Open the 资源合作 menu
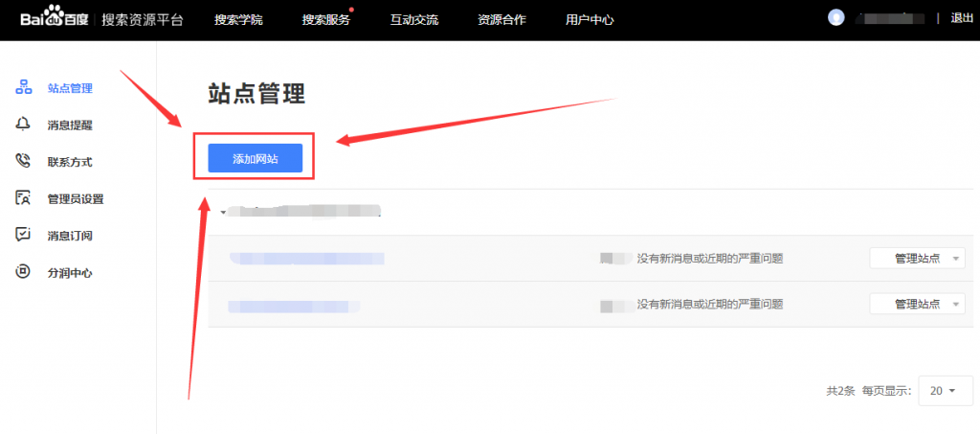980x434 pixels. pyautogui.click(x=501, y=20)
